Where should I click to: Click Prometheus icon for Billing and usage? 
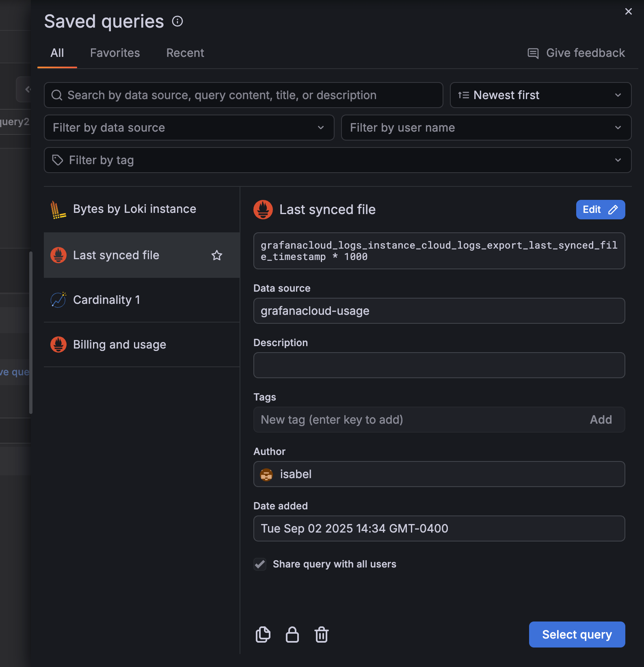coord(58,344)
